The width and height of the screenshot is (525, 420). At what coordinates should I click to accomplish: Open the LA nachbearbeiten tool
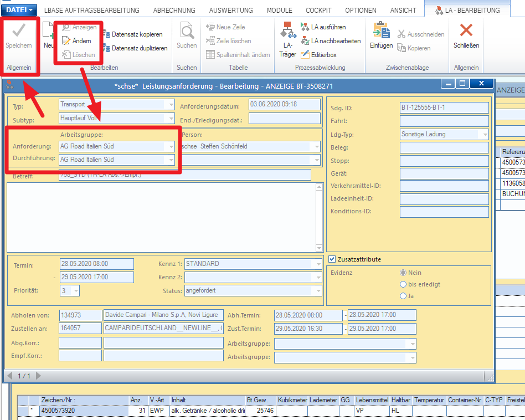pyautogui.click(x=331, y=41)
